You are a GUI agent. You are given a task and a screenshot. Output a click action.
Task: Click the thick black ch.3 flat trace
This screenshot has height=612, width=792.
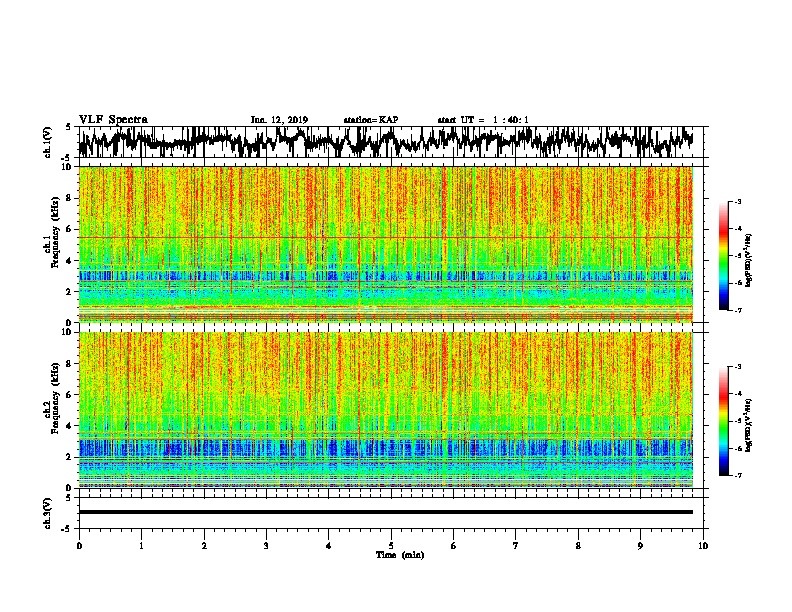point(386,512)
